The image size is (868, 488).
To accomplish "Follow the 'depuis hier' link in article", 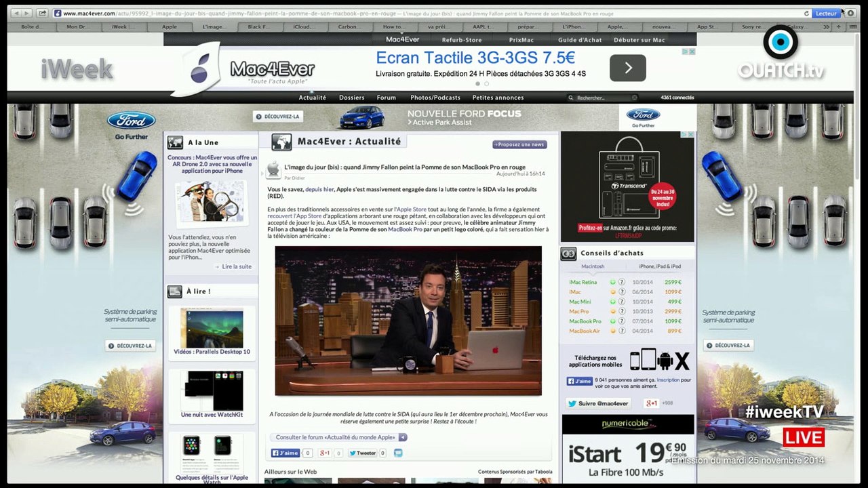I will (319, 190).
